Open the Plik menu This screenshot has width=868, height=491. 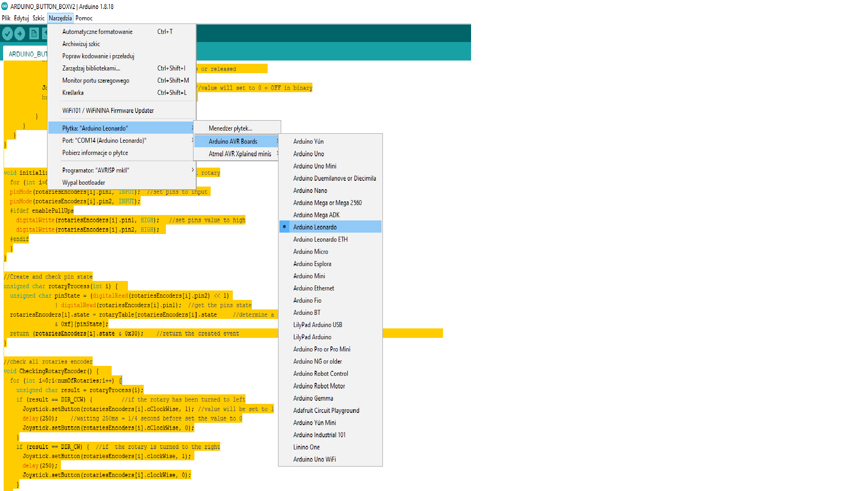tap(6, 18)
